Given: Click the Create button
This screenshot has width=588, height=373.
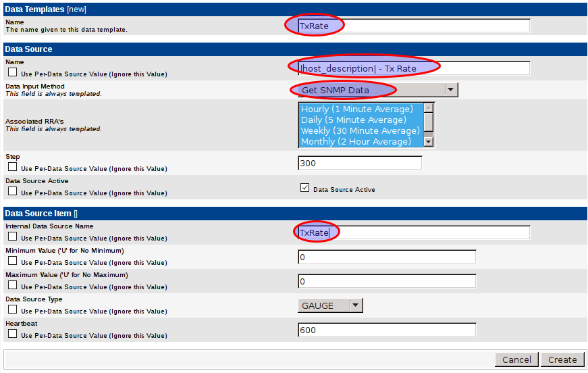Looking at the screenshot, I should [x=562, y=359].
